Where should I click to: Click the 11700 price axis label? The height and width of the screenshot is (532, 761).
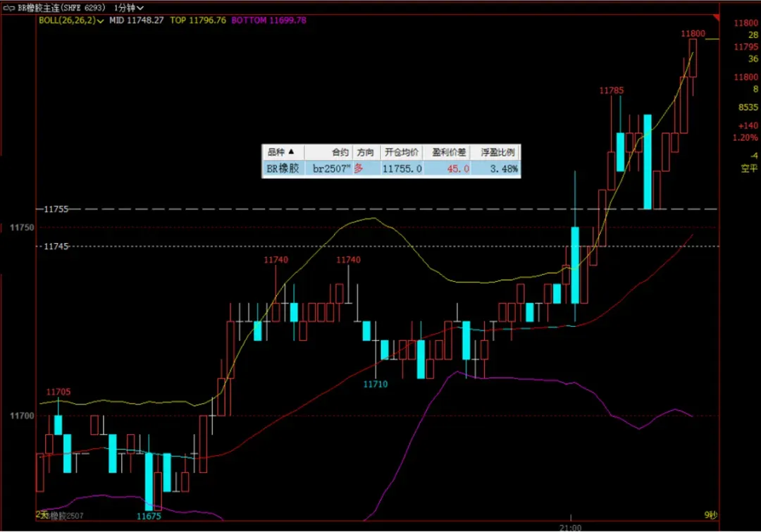coord(23,416)
